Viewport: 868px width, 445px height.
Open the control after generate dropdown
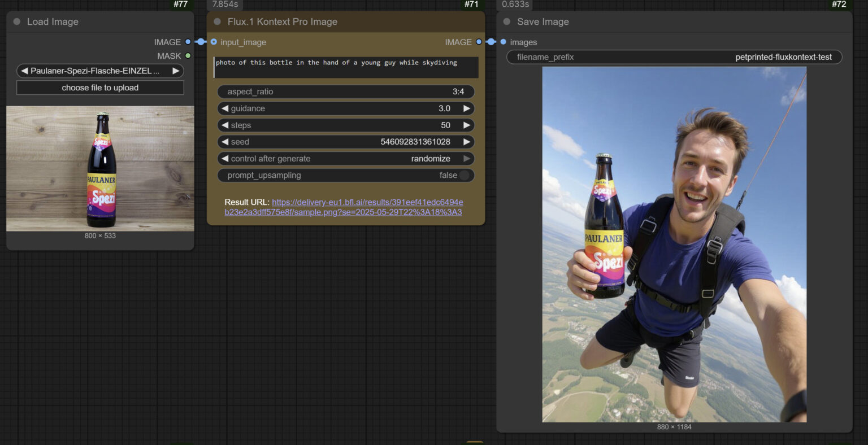coord(345,159)
